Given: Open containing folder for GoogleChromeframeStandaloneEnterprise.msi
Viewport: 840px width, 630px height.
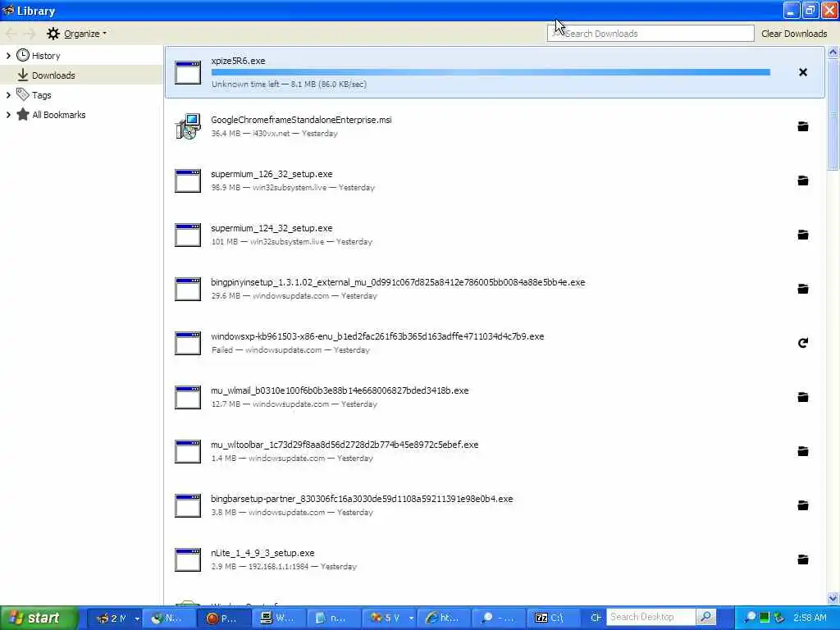Looking at the screenshot, I should tap(802, 126).
